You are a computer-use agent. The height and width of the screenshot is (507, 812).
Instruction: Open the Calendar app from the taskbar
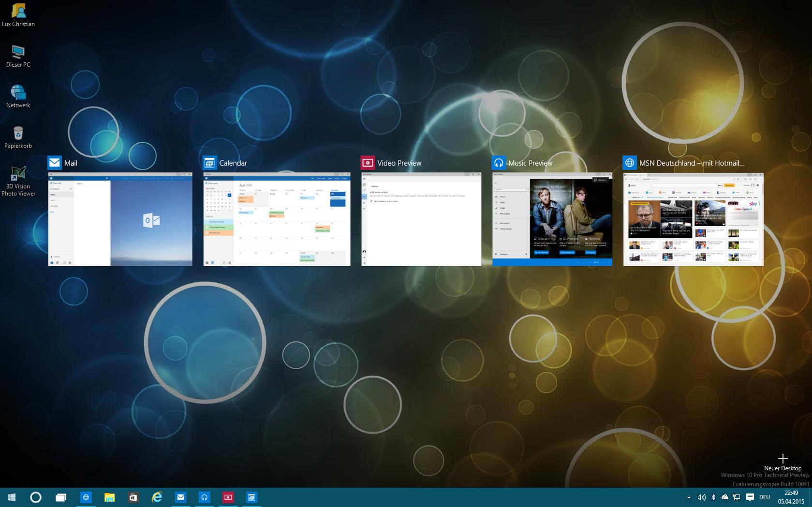pos(251,497)
